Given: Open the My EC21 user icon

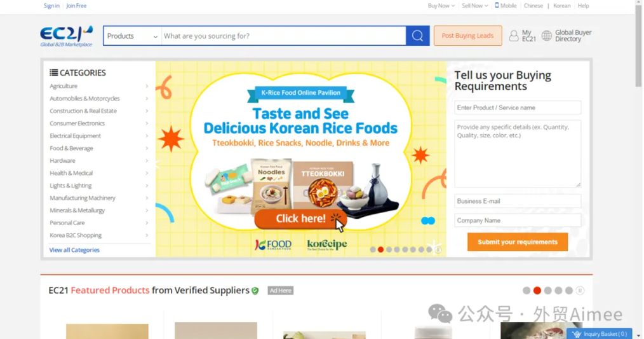Looking at the screenshot, I should (514, 36).
